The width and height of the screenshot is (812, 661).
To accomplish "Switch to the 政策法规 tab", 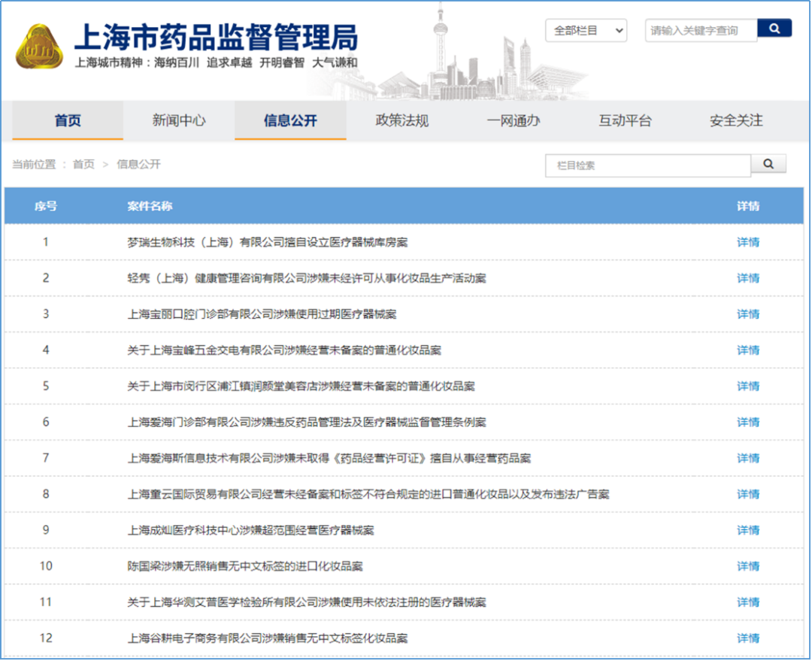I will click(x=401, y=120).
